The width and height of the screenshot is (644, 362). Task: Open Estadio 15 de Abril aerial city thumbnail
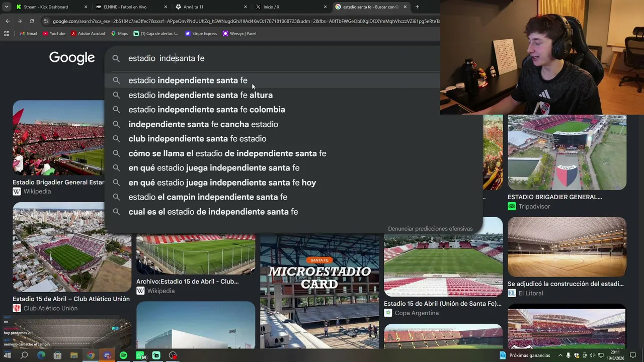(72, 247)
